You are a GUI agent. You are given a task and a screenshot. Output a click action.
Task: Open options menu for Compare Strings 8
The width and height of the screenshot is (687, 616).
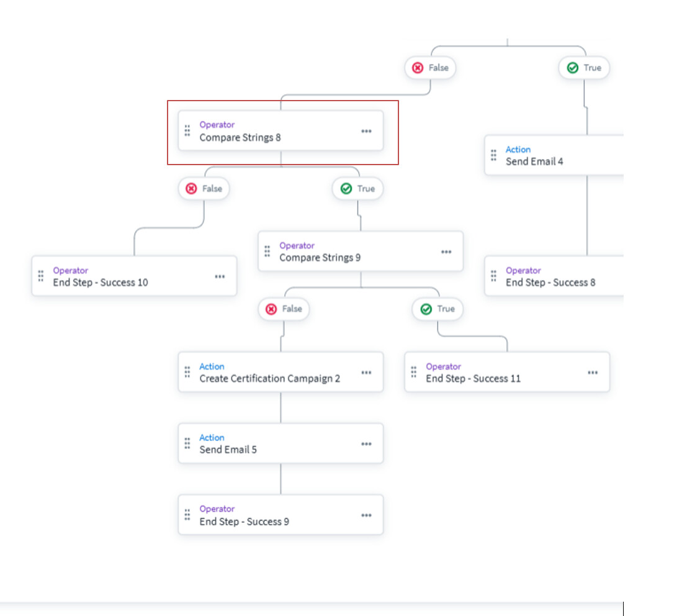point(366,131)
